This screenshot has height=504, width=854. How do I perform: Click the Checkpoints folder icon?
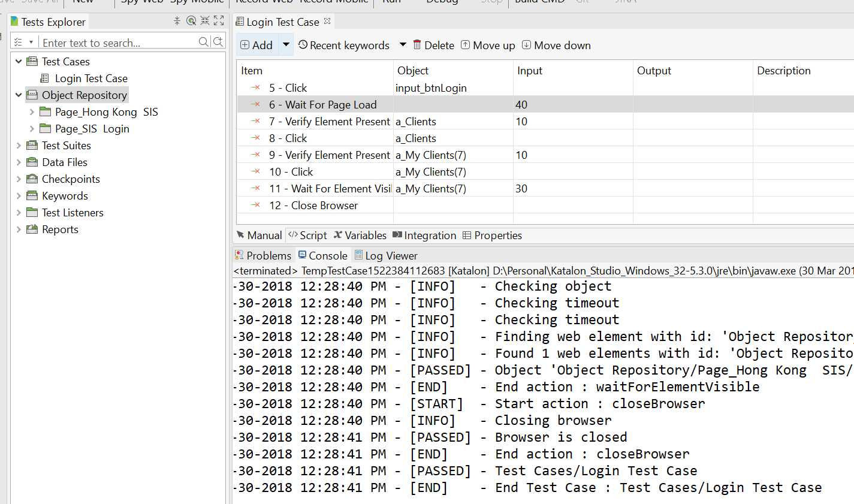pyautogui.click(x=32, y=179)
